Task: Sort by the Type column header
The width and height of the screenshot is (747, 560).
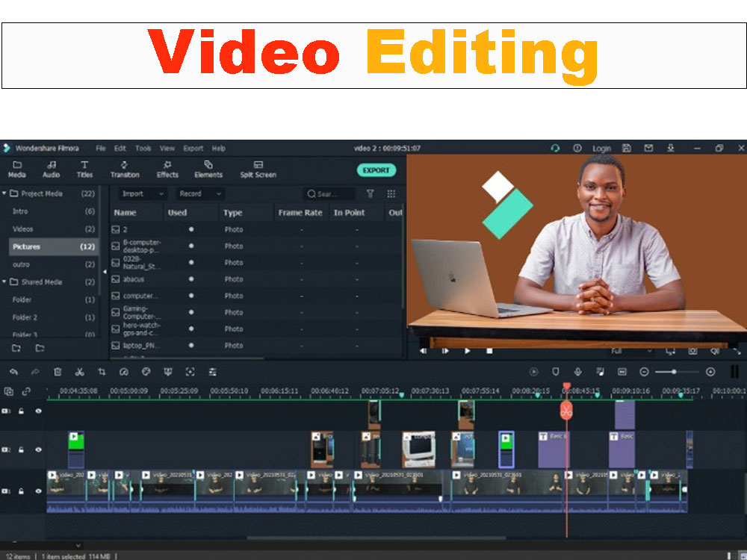Action: (232, 212)
